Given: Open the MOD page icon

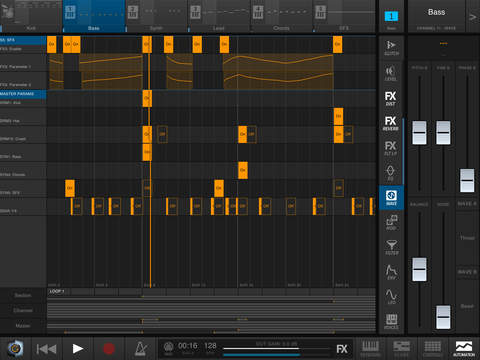Looking at the screenshot, I should coord(391,223).
